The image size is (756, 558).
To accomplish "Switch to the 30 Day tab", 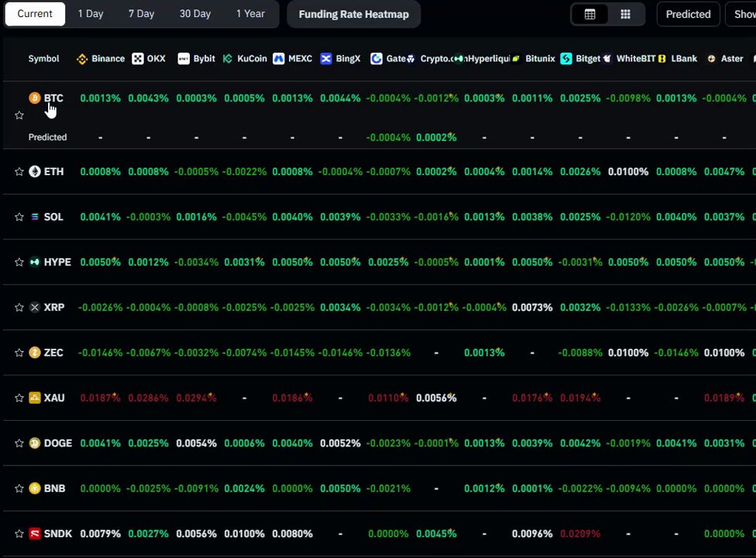I will pyautogui.click(x=195, y=14).
